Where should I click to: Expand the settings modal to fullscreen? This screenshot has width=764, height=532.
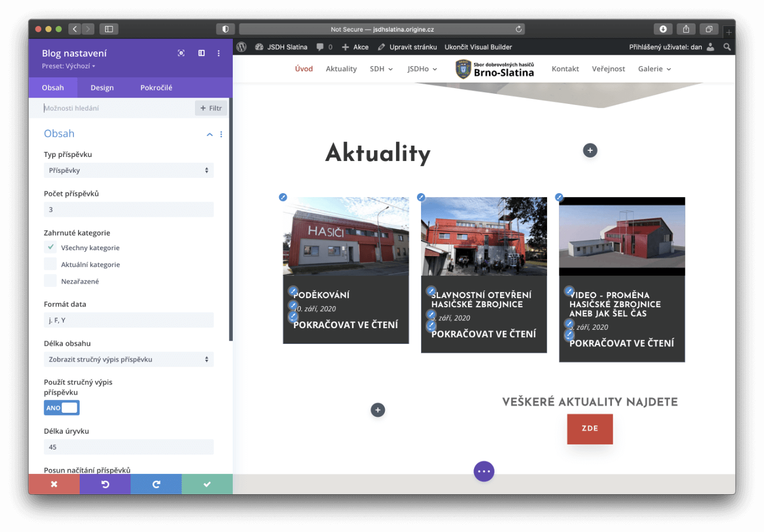(x=181, y=53)
